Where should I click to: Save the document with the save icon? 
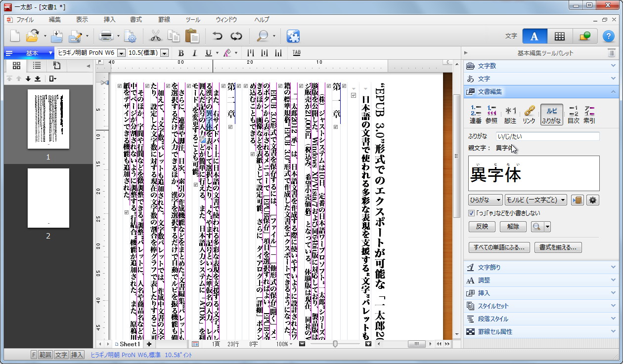(57, 36)
